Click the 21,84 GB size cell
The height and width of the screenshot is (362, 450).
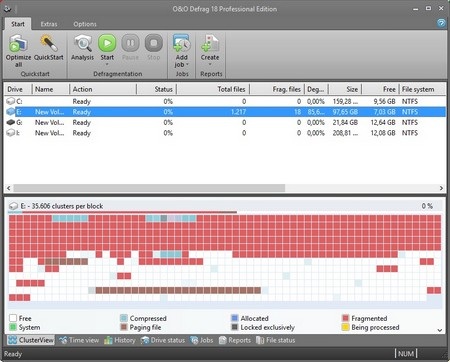[x=345, y=122]
